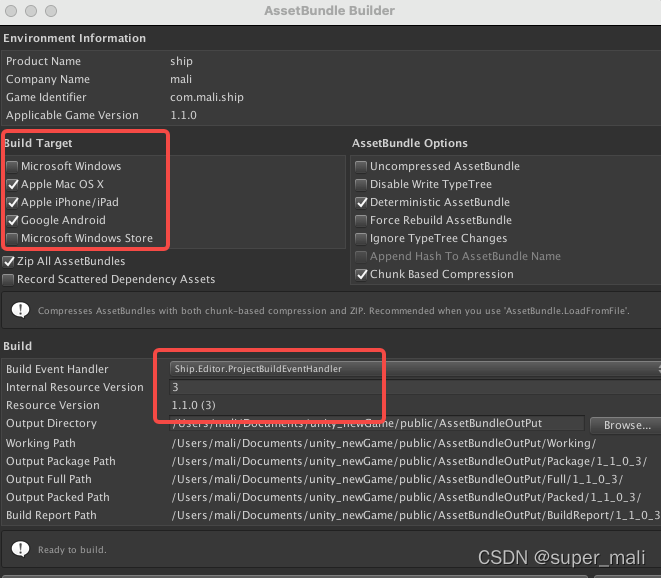Toggle Chunk Based Compression option
Viewport: 661px width, 578px height.
click(361, 274)
